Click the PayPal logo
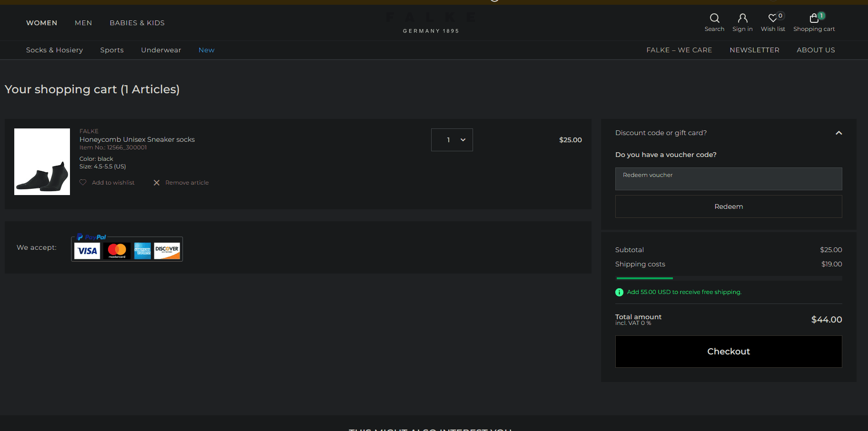The height and width of the screenshot is (431, 868). pyautogui.click(x=91, y=237)
